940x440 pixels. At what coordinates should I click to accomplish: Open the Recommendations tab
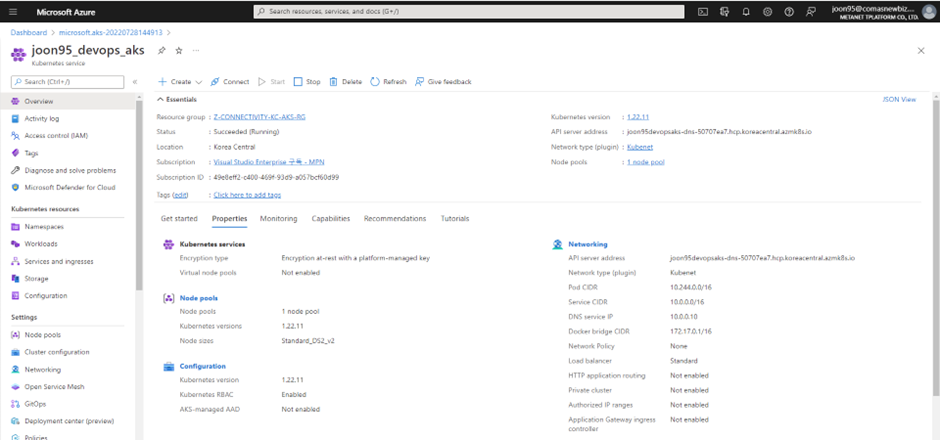tap(394, 219)
